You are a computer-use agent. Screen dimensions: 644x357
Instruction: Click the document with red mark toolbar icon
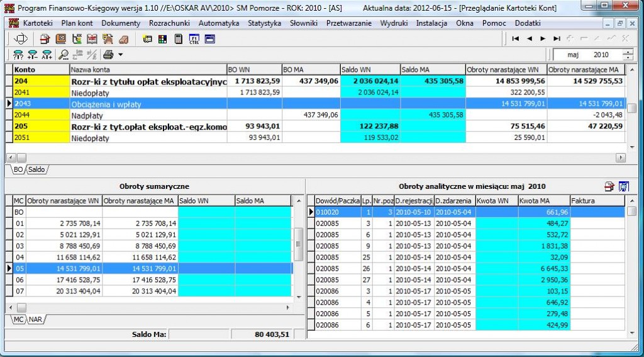[45, 39]
